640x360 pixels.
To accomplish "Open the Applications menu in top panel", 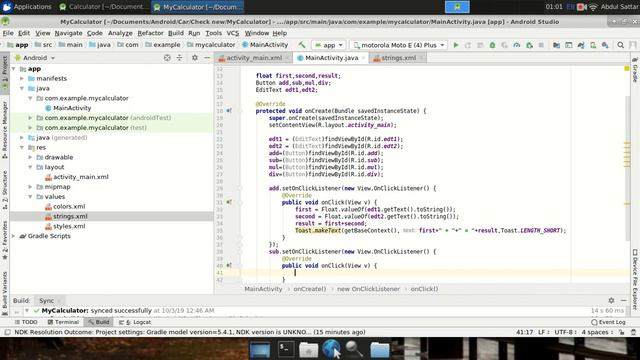I will 27,7.
